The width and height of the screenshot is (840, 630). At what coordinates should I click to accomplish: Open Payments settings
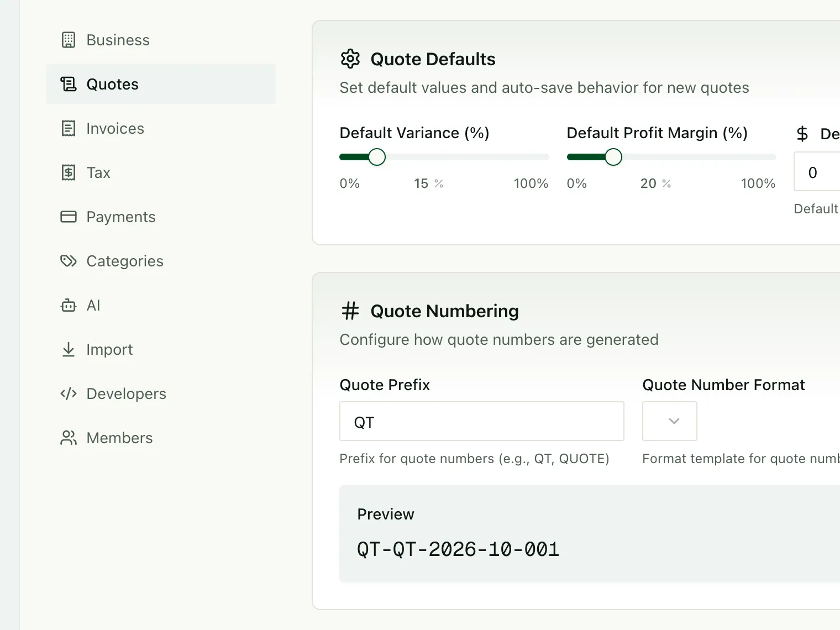click(161, 217)
